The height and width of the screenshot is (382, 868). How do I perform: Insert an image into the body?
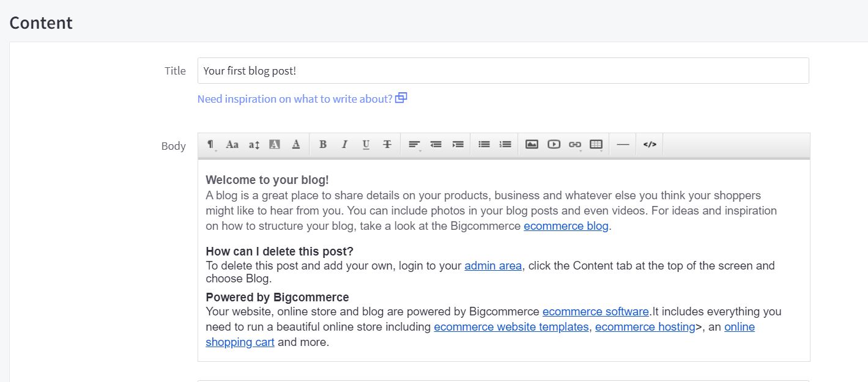point(532,145)
